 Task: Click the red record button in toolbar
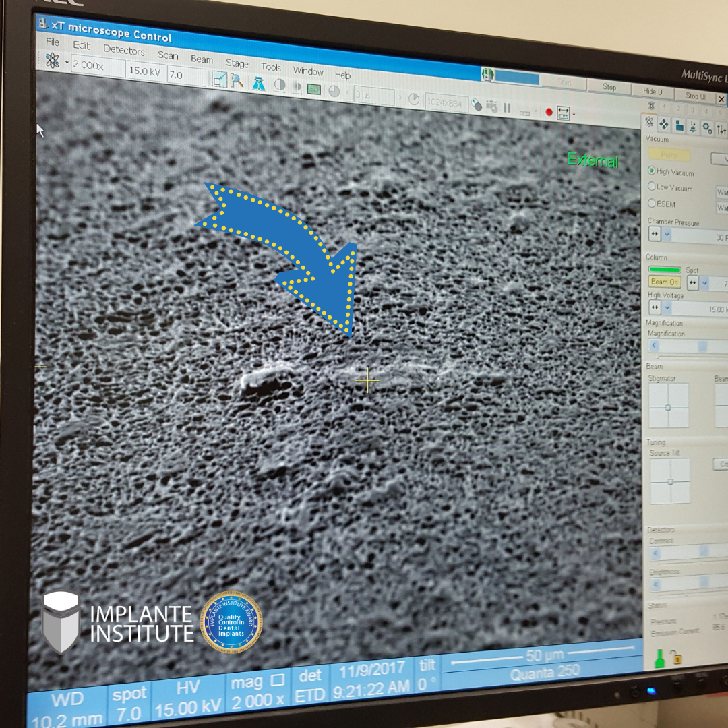(549, 112)
